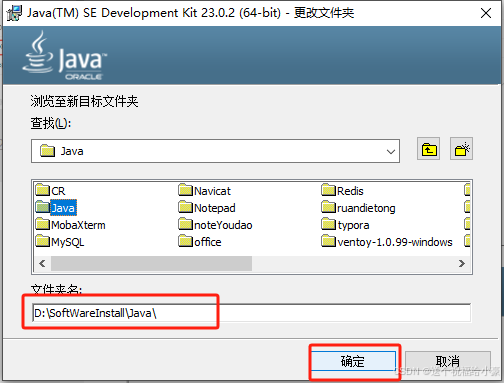The height and width of the screenshot is (383, 504).
Task: Click the folder icon beside noteYoudao
Action: (185, 224)
